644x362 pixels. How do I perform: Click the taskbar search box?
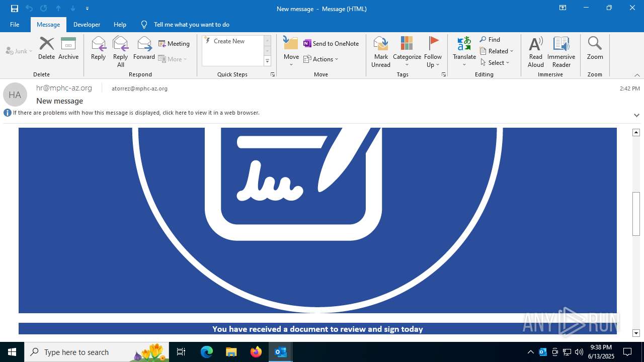coord(97,352)
